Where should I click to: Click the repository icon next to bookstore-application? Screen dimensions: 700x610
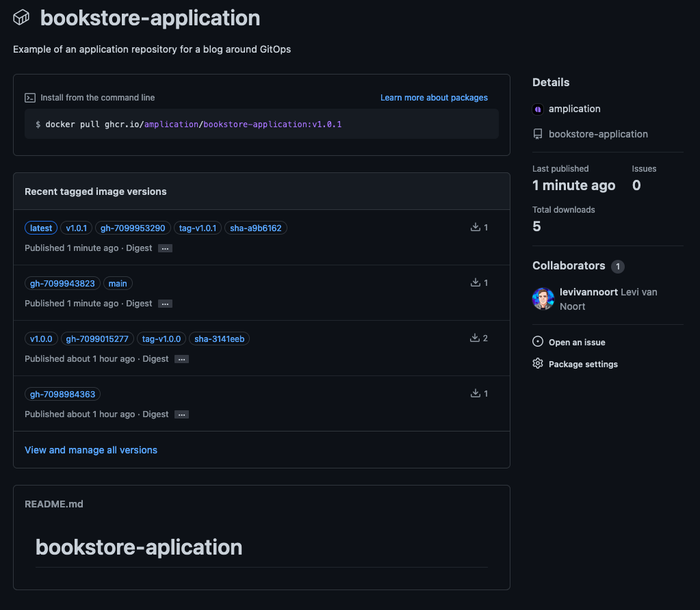pyautogui.click(x=538, y=134)
